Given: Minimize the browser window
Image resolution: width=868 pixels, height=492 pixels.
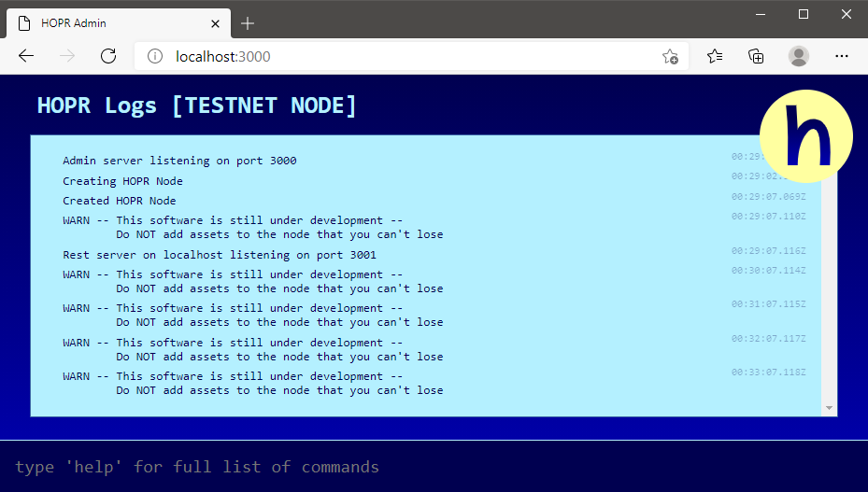Looking at the screenshot, I should tap(761, 14).
